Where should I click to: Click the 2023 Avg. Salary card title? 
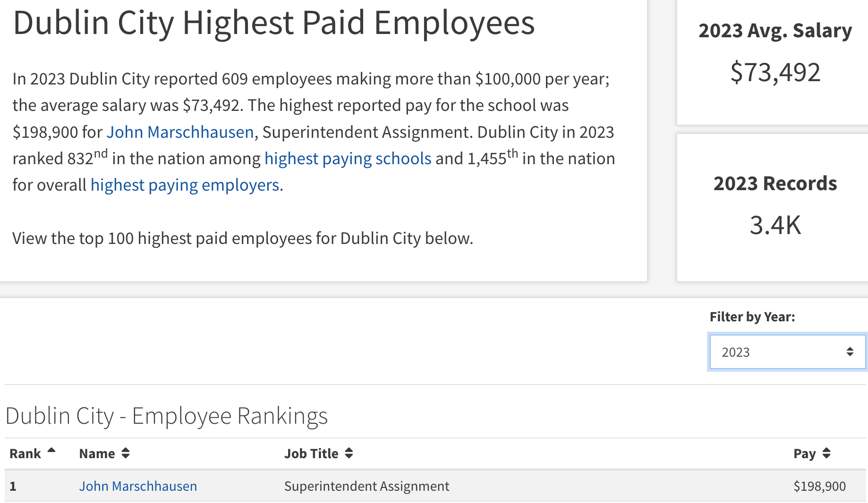tap(775, 31)
